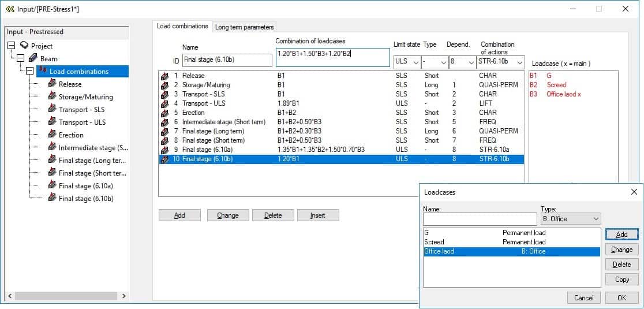Click Add button below combinations list
644x309 pixels.
coord(179,215)
